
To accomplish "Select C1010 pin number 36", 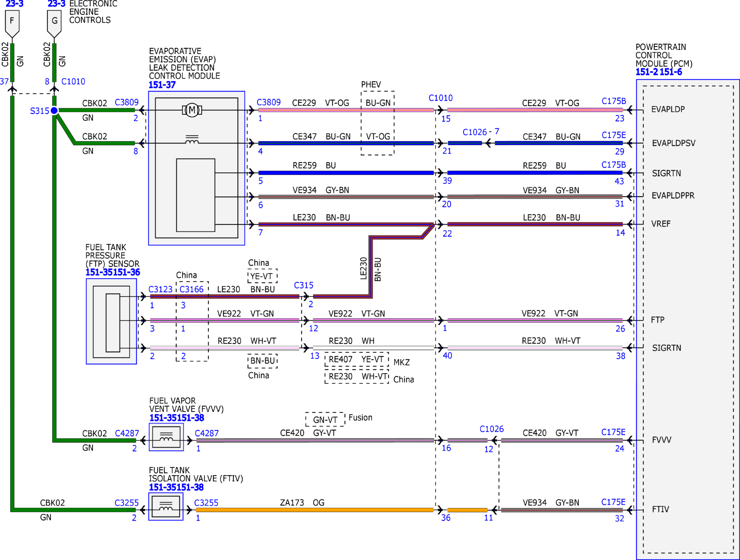I will coord(446,518).
